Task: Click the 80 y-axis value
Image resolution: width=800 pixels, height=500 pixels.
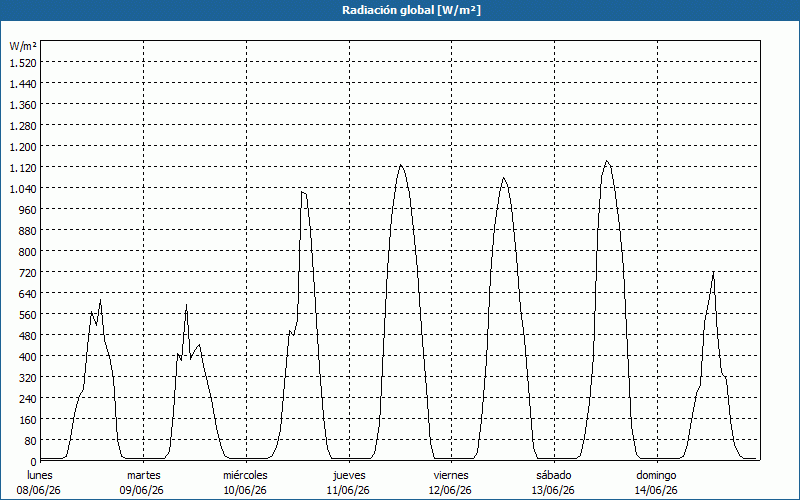Action: pyautogui.click(x=30, y=441)
